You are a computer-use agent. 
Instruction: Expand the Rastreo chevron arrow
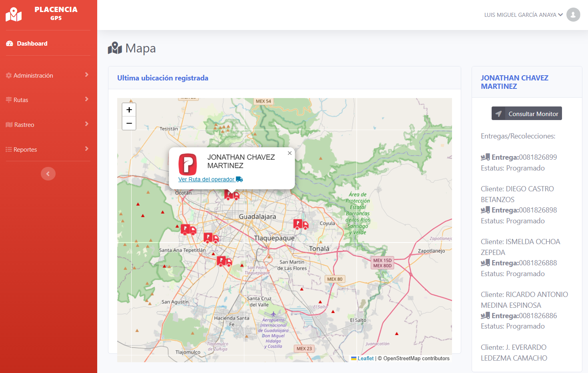(x=86, y=124)
